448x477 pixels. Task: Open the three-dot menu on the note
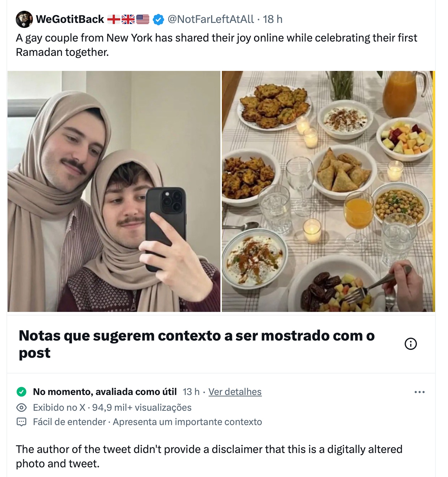[x=419, y=392]
